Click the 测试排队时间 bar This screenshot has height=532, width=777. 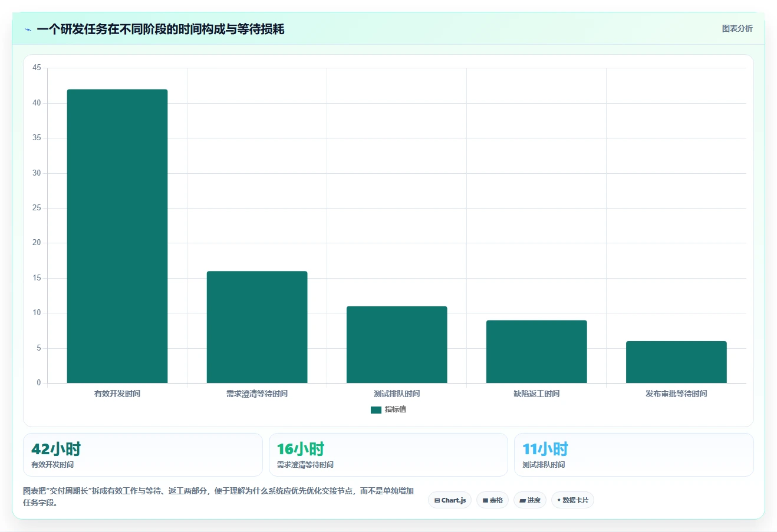(397, 345)
